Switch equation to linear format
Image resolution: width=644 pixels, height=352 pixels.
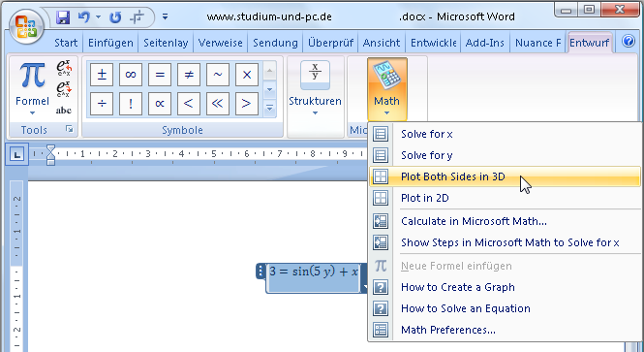click(64, 89)
